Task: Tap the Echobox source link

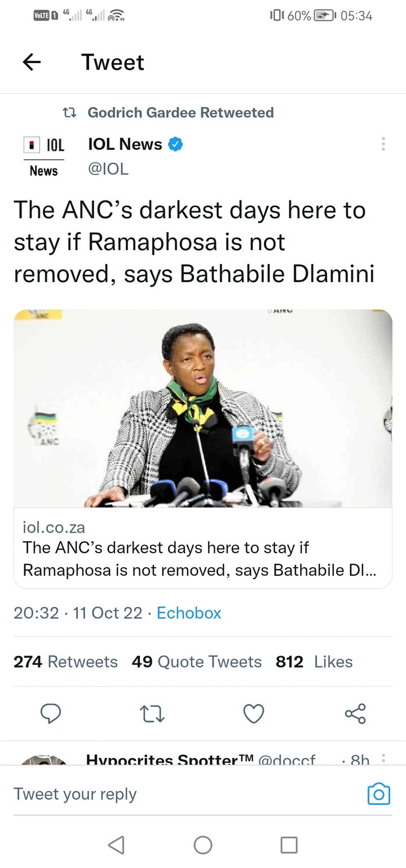Action: [x=189, y=613]
